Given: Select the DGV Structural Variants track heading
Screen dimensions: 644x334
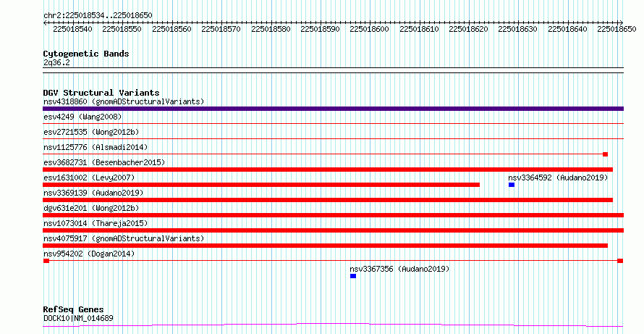Looking at the screenshot, I should [x=101, y=93].
